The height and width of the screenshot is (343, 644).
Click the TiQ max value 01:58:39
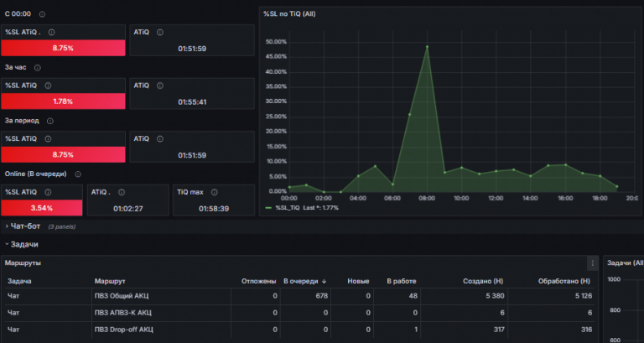click(x=214, y=209)
